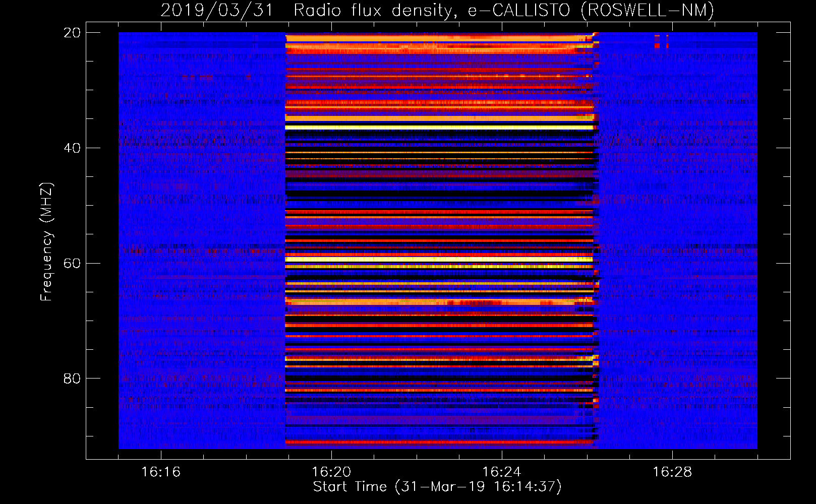Click the 'Start Time (31-Mar-19 16:14:37)' label

[x=437, y=487]
